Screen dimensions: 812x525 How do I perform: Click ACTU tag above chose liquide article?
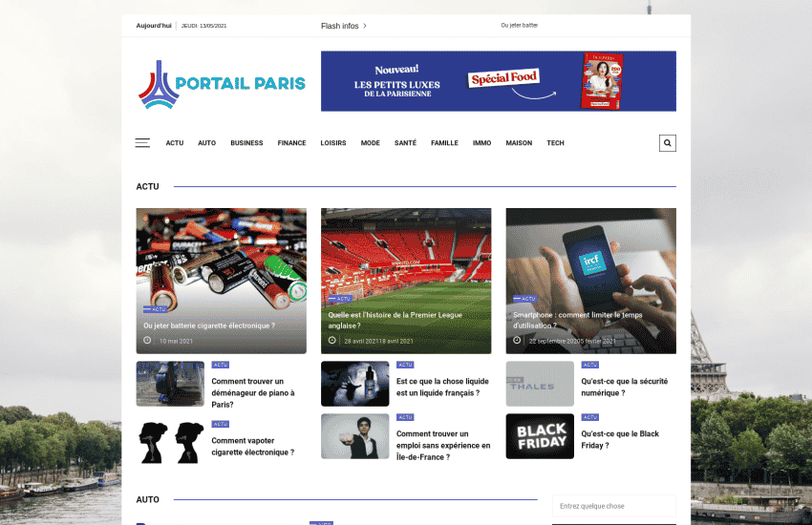pyautogui.click(x=405, y=365)
